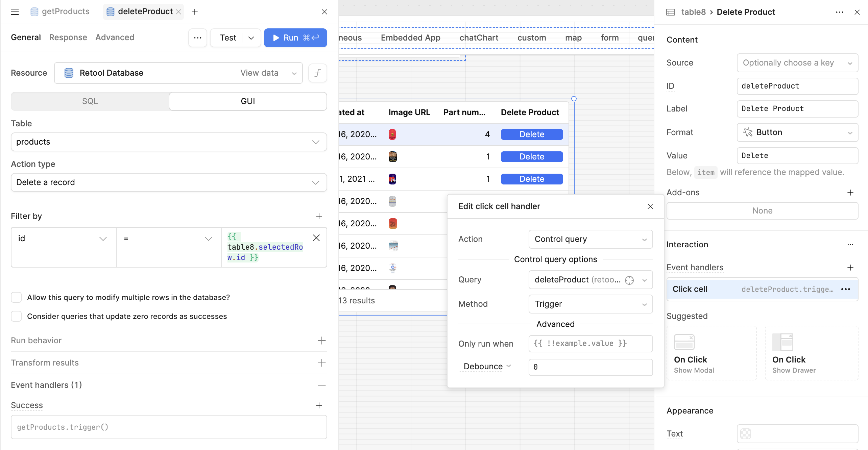868x450 pixels.
Task: Click the Text color swatch in Appearance
Action: pyautogui.click(x=745, y=434)
